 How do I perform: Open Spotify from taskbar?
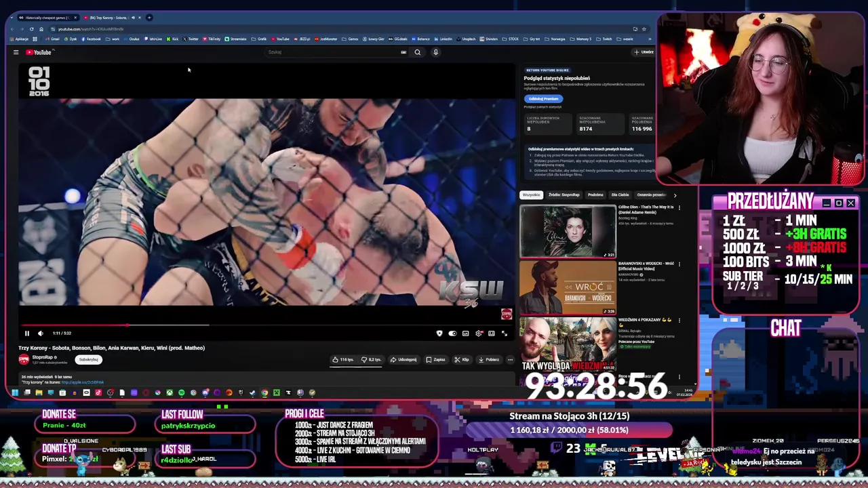pyautogui.click(x=181, y=392)
